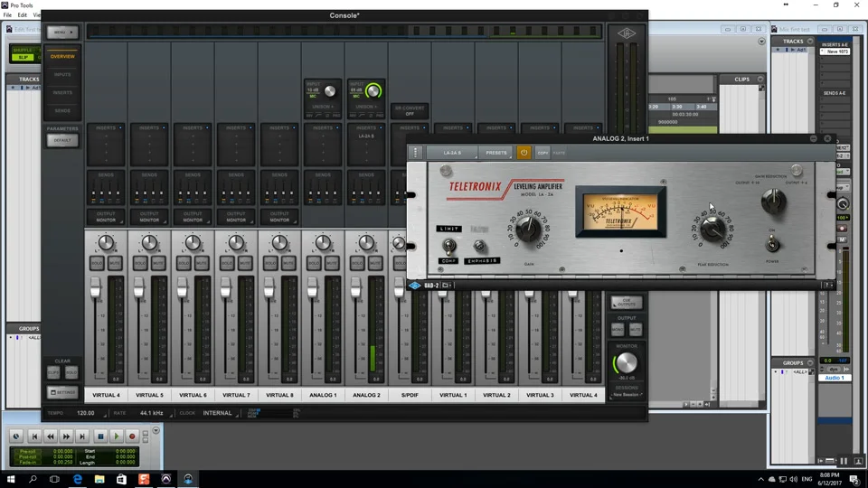Open the Console Menu button
Screen dimensions: 868x488
tap(62, 33)
